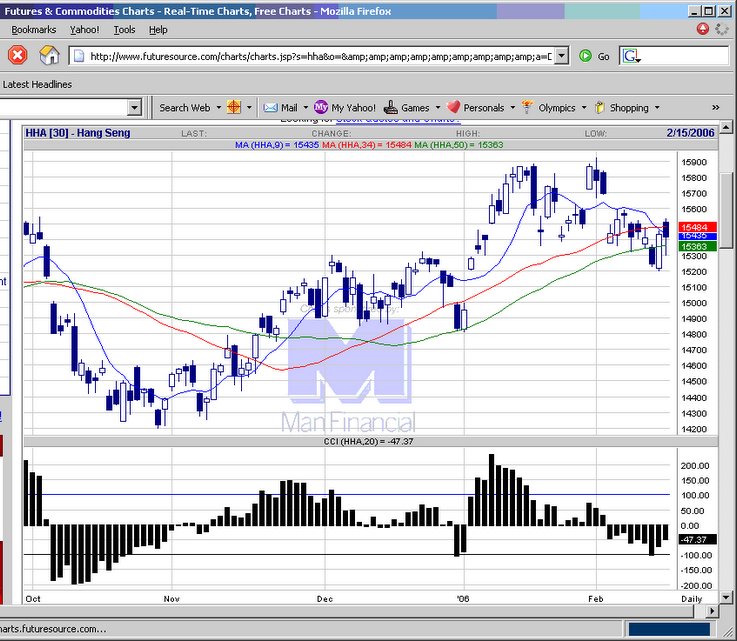737x641 pixels.
Task: Click the Olympics torch icon
Action: (x=527, y=107)
